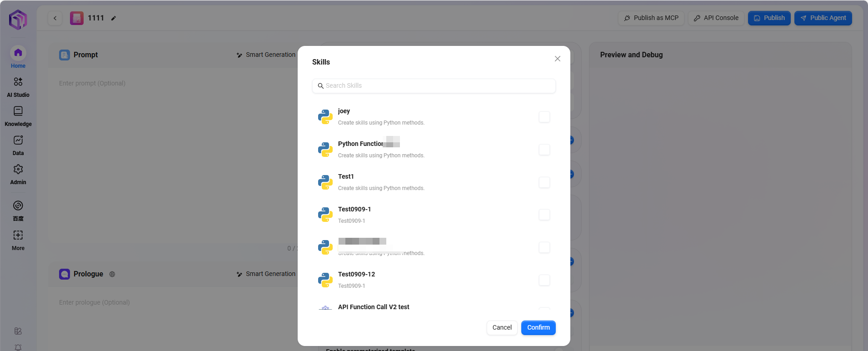Open the API Console
Screen dimensions: 868x351
716,18
